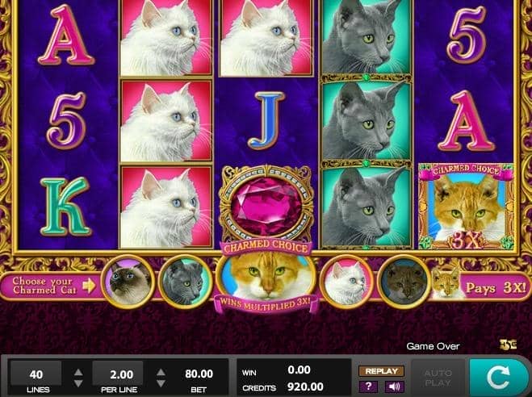Screen dimensions: 532x397
Task: Click the blue J symbol on reel three
Action: point(266,120)
